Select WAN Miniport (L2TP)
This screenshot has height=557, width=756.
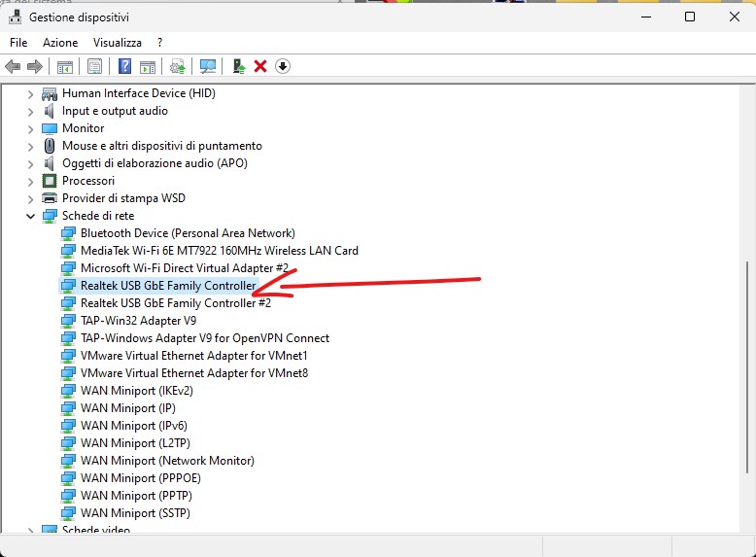click(x=135, y=442)
